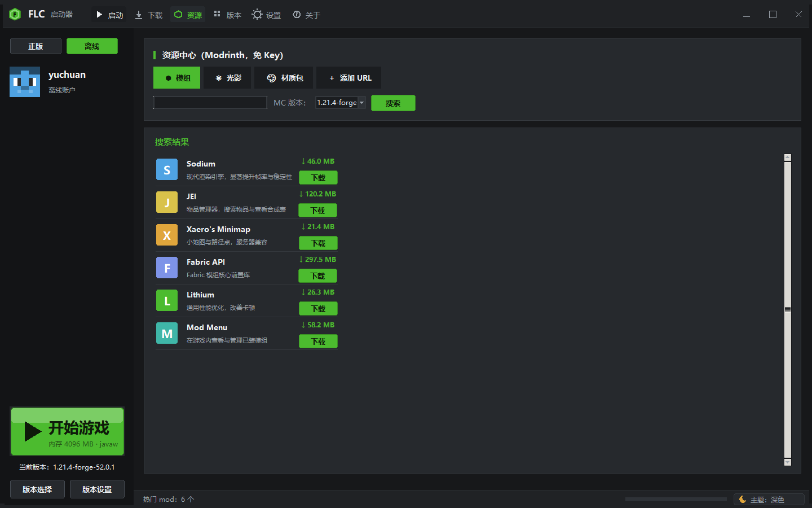The image size is (812, 508).
Task: Download Xaero's Minimap mod
Action: (318, 243)
